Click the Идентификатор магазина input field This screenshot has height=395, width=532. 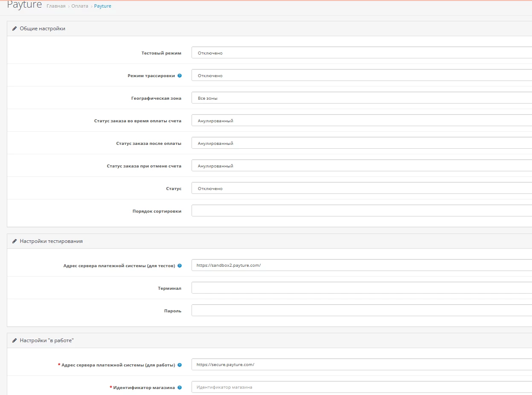(362, 387)
